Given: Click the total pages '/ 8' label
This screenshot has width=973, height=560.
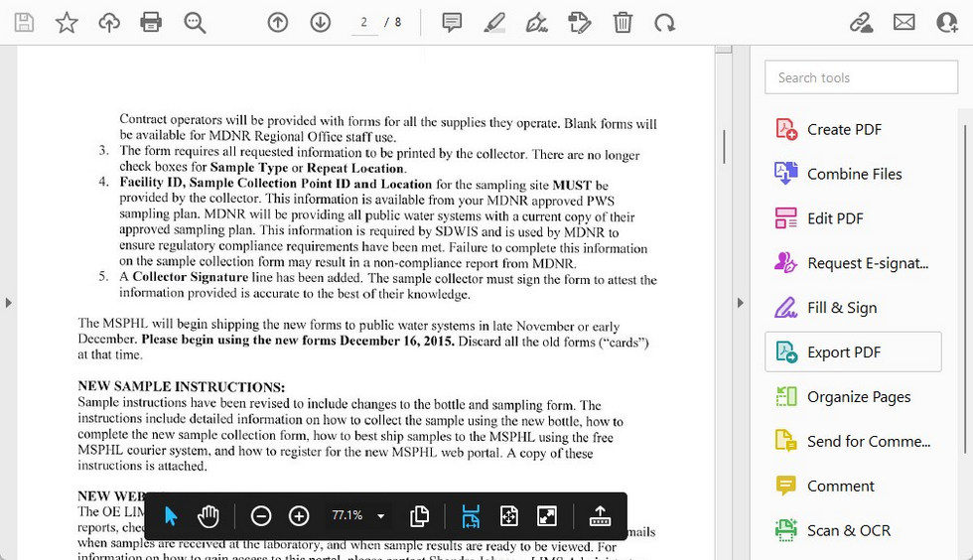Looking at the screenshot, I should [393, 23].
